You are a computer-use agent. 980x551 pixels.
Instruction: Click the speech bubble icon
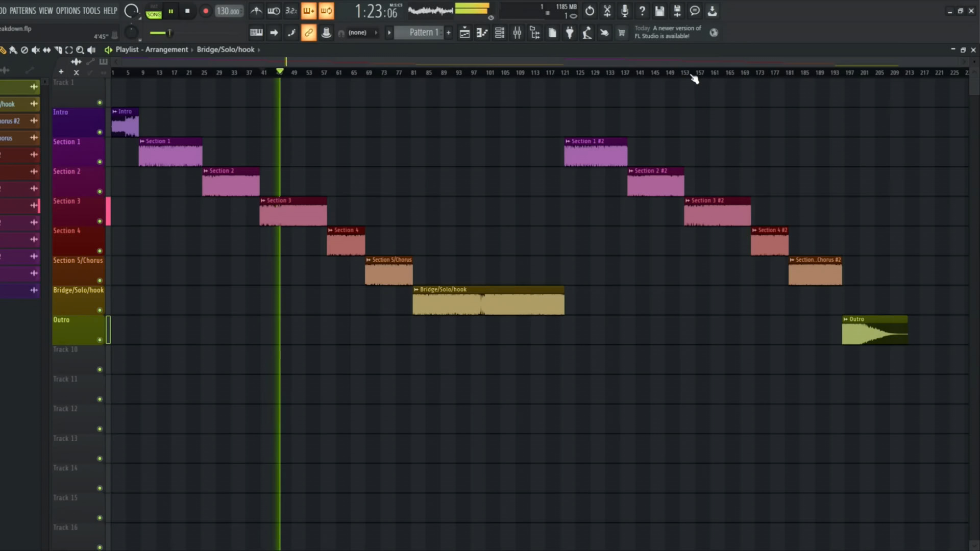click(695, 11)
